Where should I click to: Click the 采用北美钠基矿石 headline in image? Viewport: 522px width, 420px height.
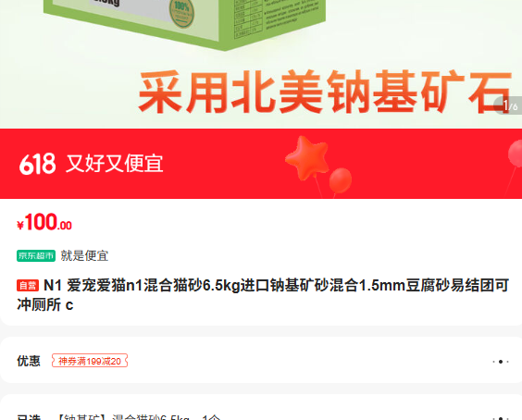click(325, 92)
